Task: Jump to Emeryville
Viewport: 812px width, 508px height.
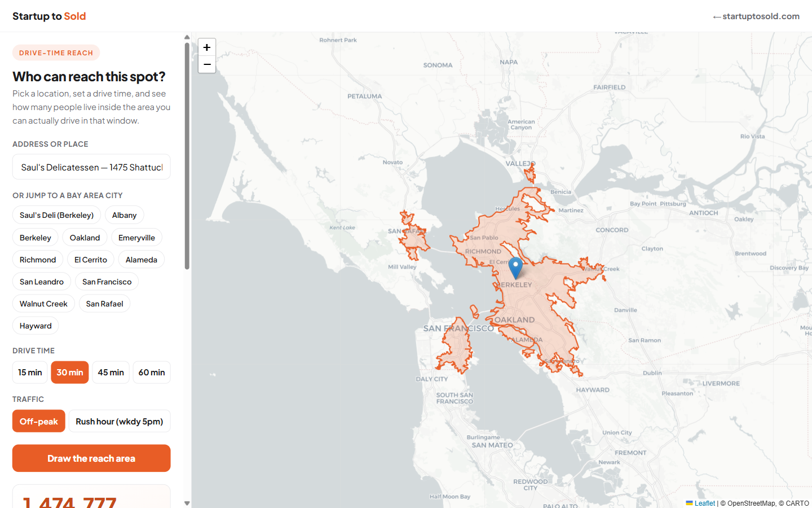Action: (x=136, y=238)
